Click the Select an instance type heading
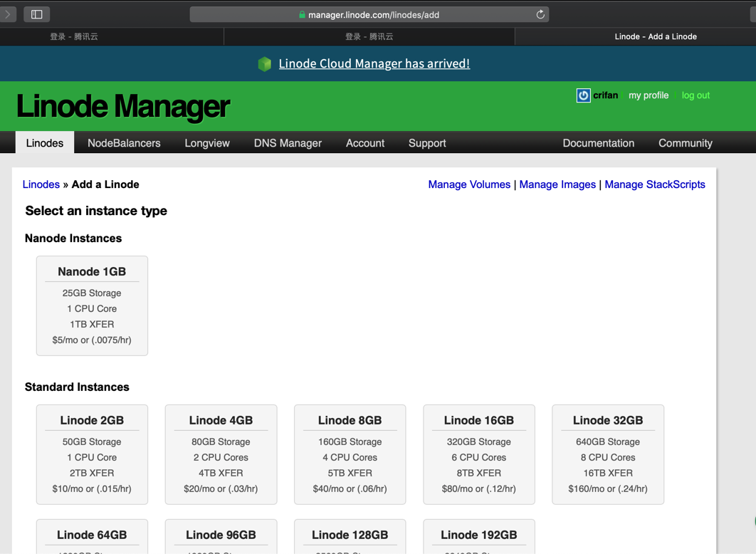Image resolution: width=756 pixels, height=554 pixels. [96, 211]
